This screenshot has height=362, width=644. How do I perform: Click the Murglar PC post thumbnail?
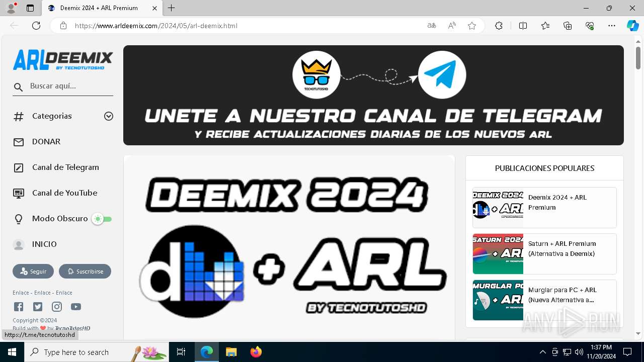(498, 300)
